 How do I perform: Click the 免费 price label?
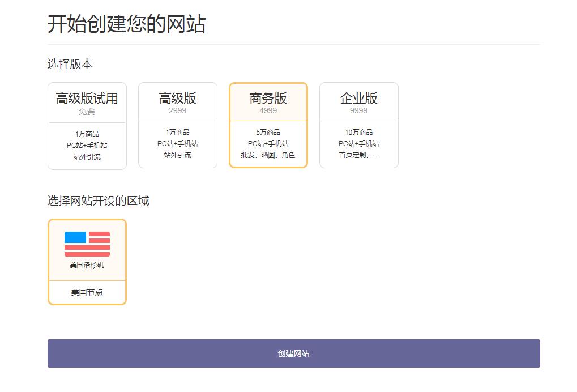tap(87, 112)
